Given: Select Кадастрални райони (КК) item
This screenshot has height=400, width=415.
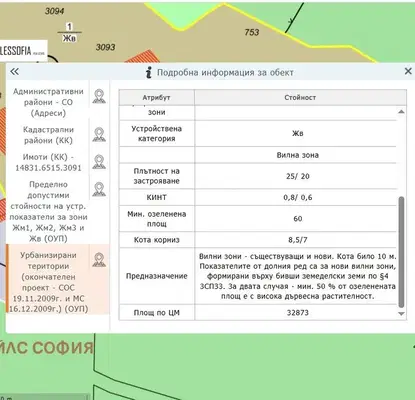Looking at the screenshot, I should pyautogui.click(x=48, y=135).
